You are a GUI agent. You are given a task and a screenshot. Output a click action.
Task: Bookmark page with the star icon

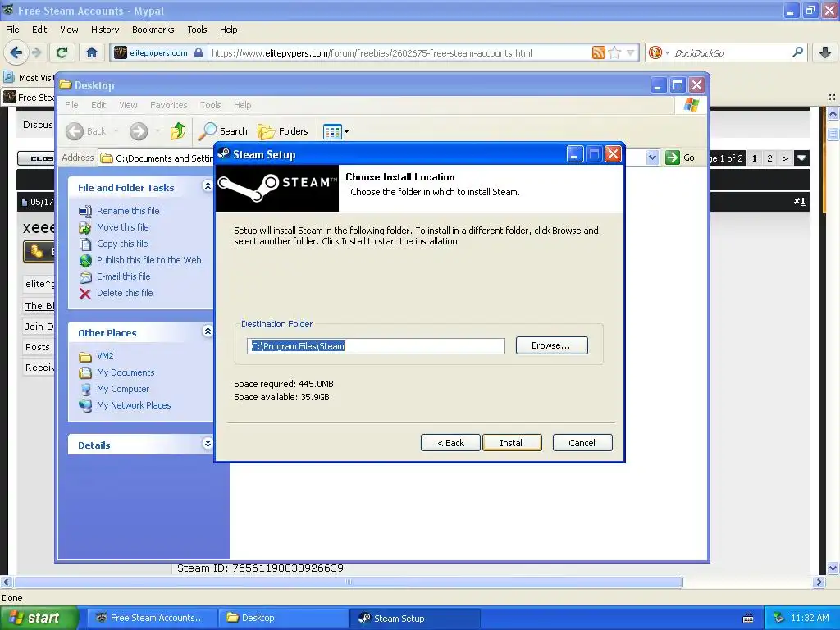(x=614, y=52)
